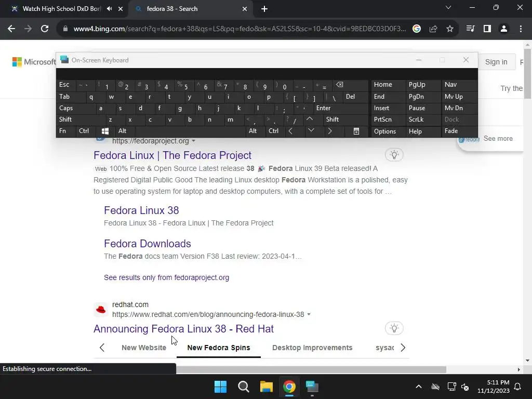This screenshot has height=399, width=532.
Task: Tap the Enter key on On-Screen Keyboard
Action: [x=341, y=108]
